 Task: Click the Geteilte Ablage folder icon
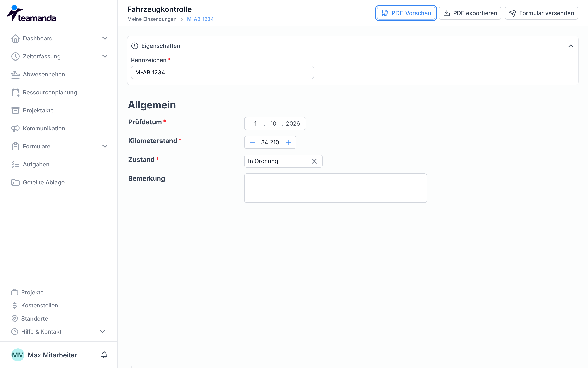pyautogui.click(x=15, y=183)
